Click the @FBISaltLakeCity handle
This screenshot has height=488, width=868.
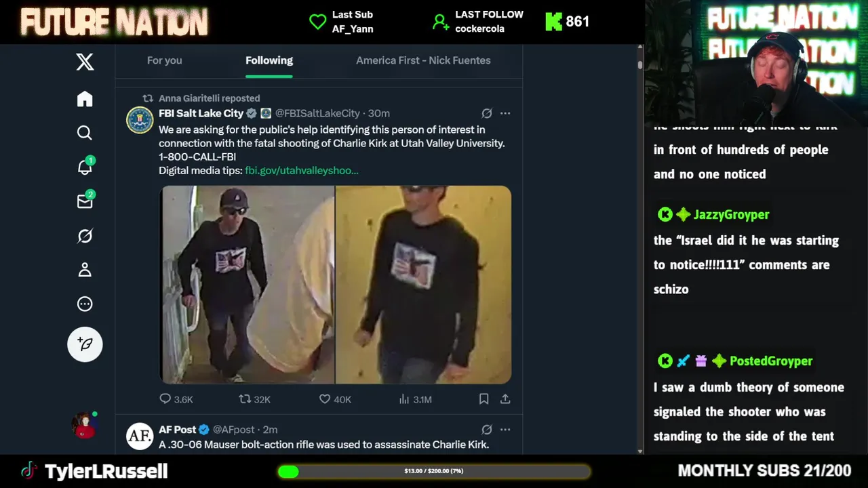click(x=317, y=113)
